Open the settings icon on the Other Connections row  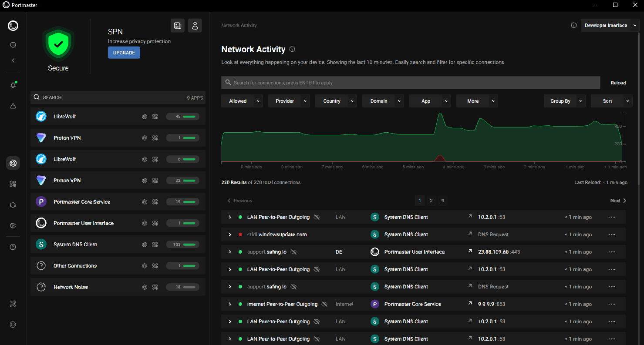click(155, 266)
